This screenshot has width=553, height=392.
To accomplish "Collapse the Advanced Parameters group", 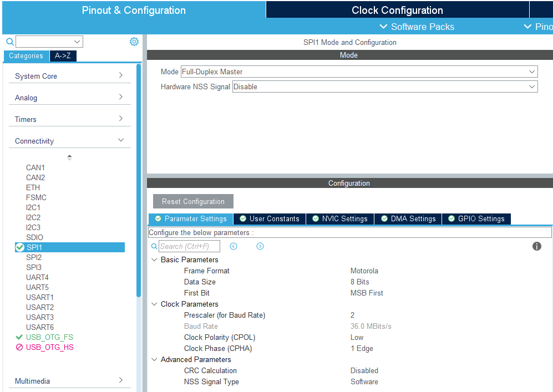I will coord(154,359).
